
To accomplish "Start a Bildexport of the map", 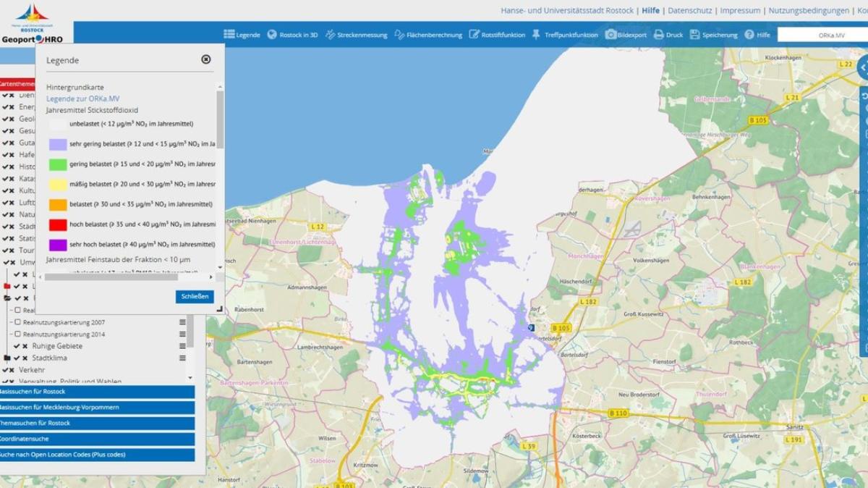I will 626,33.
